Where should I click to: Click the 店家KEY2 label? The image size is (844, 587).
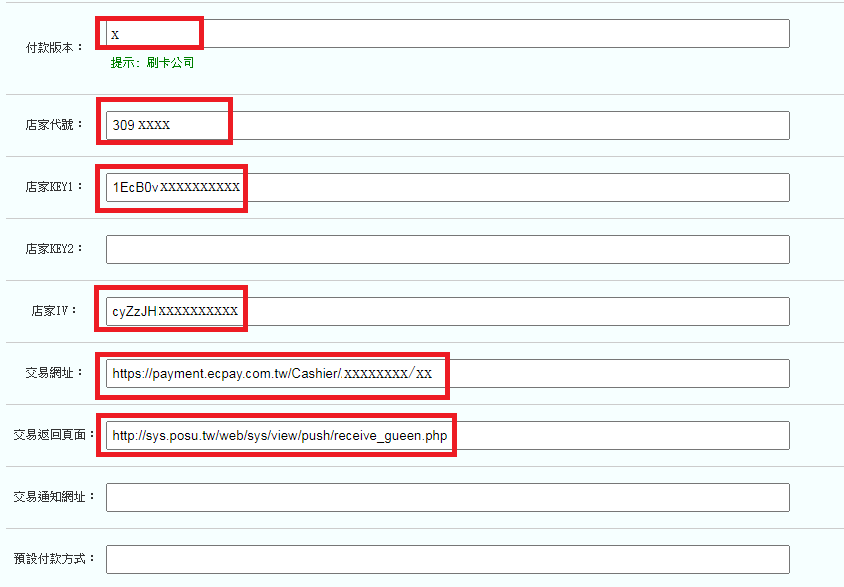click(x=54, y=249)
